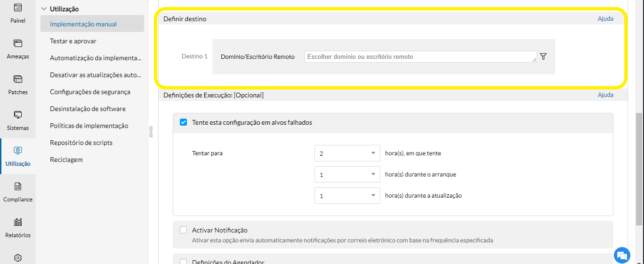This screenshot has height=264, width=644.
Task: Open the Ameaças section icon
Action: click(x=18, y=44)
